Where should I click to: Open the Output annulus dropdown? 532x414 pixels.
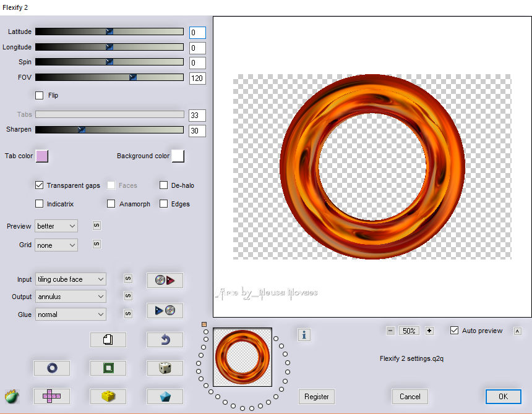tap(71, 297)
